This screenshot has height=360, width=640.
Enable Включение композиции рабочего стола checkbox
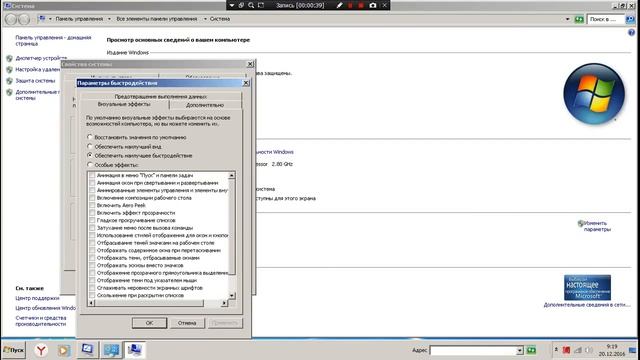click(92, 198)
